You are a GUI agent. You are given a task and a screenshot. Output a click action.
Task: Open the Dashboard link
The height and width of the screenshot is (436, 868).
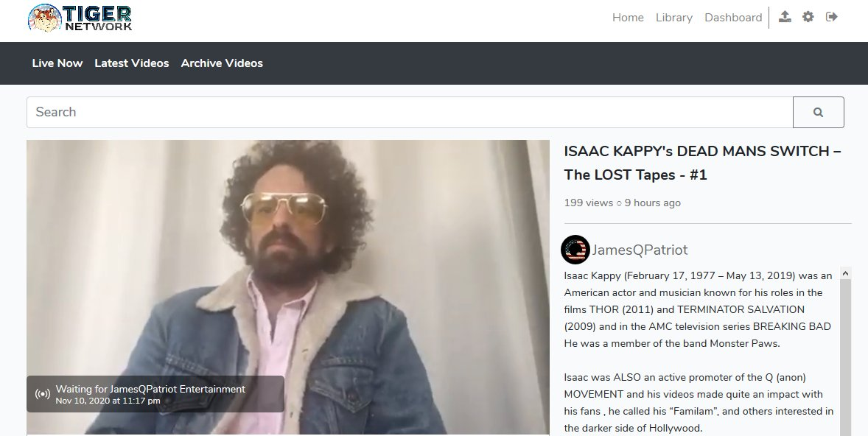point(733,18)
